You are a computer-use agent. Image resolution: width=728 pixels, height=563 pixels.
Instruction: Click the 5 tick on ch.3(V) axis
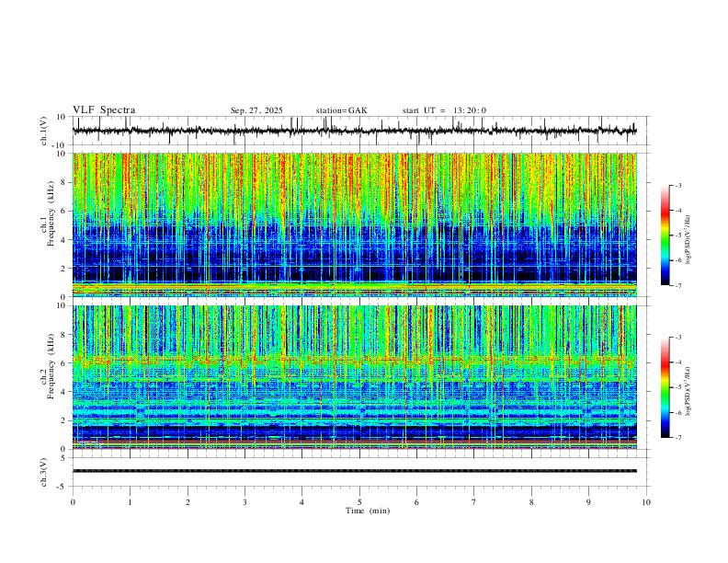click(63, 458)
